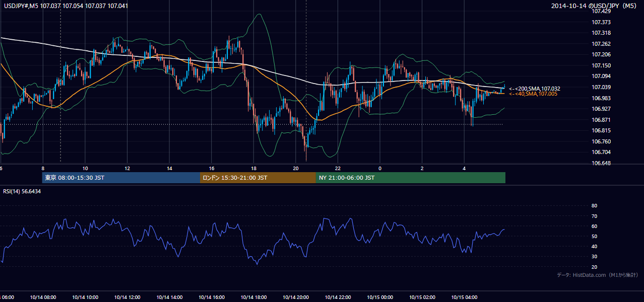Viewport: 644px width, 302px height.
Task: Click the RSI(14) 56.6434 indicator label
Action: click(x=22, y=191)
